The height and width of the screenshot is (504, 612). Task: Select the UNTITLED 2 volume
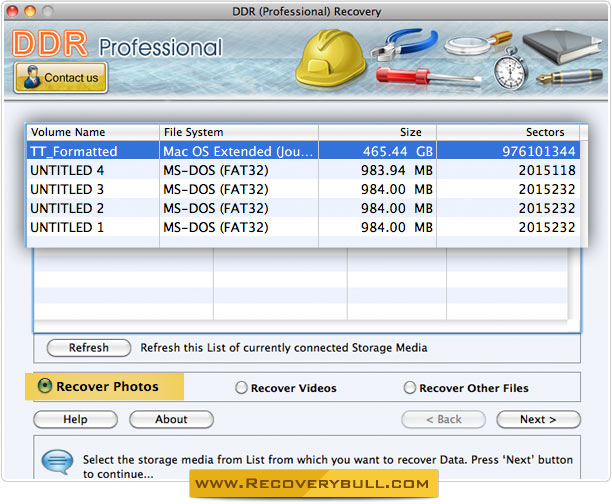[x=303, y=208]
